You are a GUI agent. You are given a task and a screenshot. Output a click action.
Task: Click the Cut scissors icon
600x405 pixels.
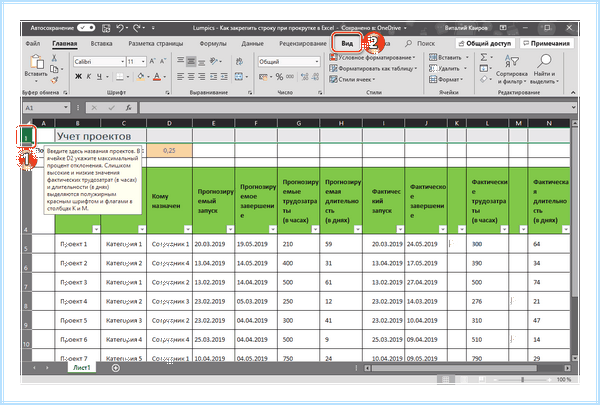[54, 58]
